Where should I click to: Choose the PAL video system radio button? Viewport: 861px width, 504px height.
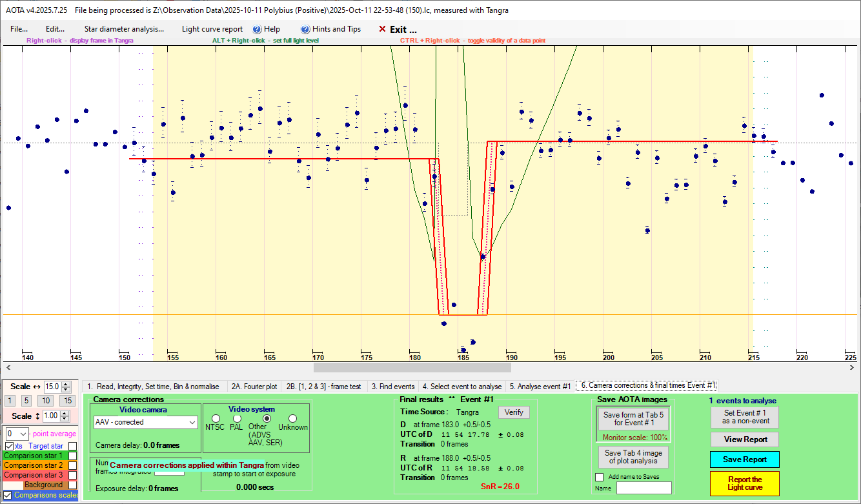click(x=236, y=418)
